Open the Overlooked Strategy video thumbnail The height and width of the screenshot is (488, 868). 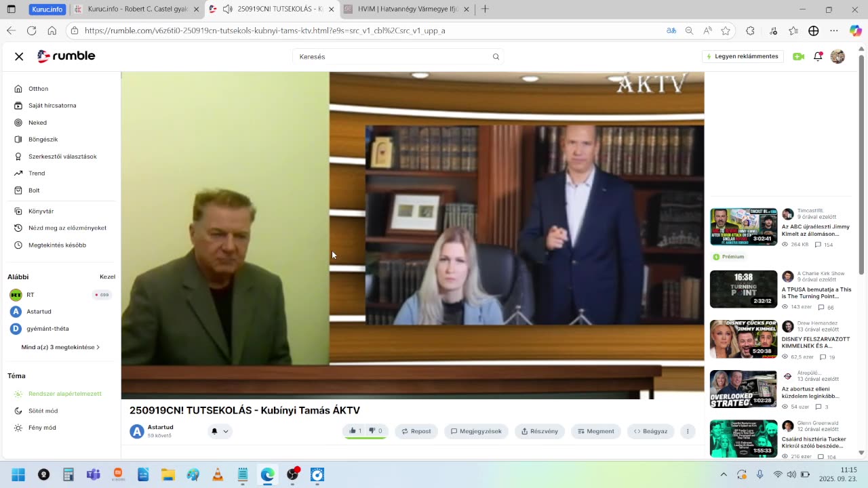click(x=744, y=389)
